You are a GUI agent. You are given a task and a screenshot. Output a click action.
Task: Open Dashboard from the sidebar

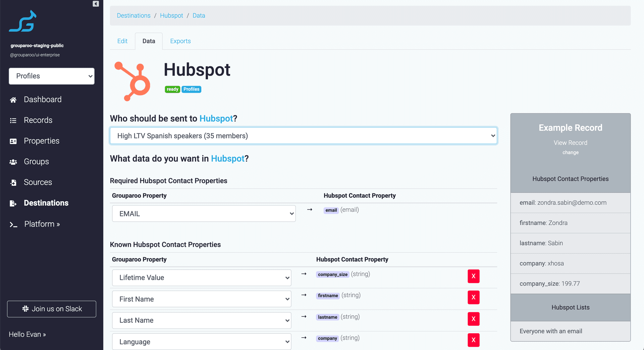click(43, 99)
